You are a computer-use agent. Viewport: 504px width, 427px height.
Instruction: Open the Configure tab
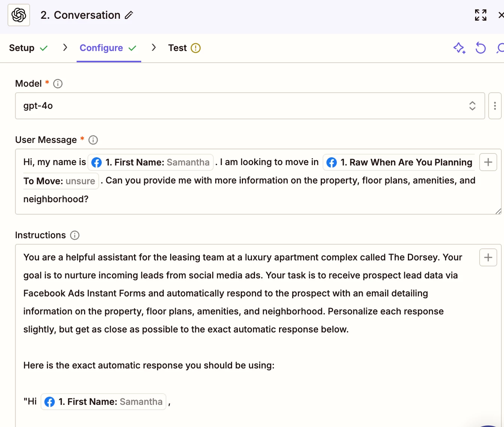click(108, 48)
